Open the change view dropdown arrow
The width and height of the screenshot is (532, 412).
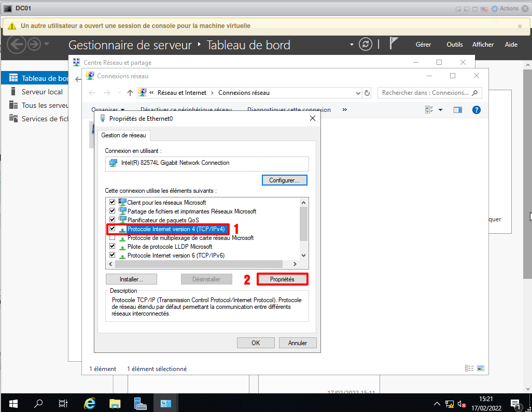440,110
